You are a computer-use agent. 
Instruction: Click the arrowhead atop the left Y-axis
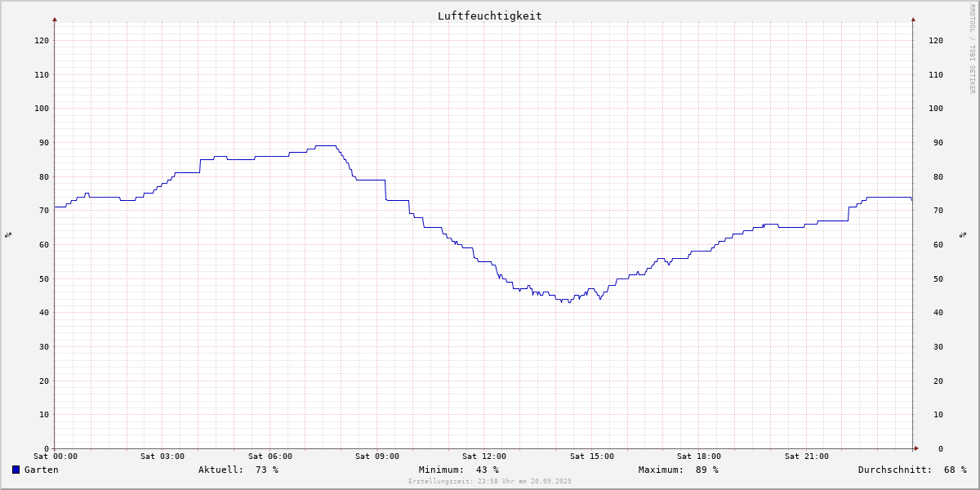[x=55, y=19]
